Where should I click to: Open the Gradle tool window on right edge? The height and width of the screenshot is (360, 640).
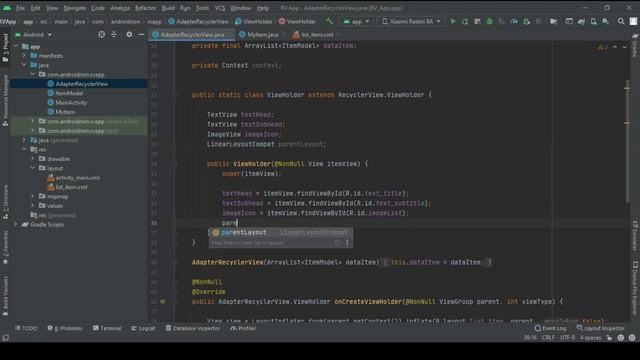click(x=635, y=46)
